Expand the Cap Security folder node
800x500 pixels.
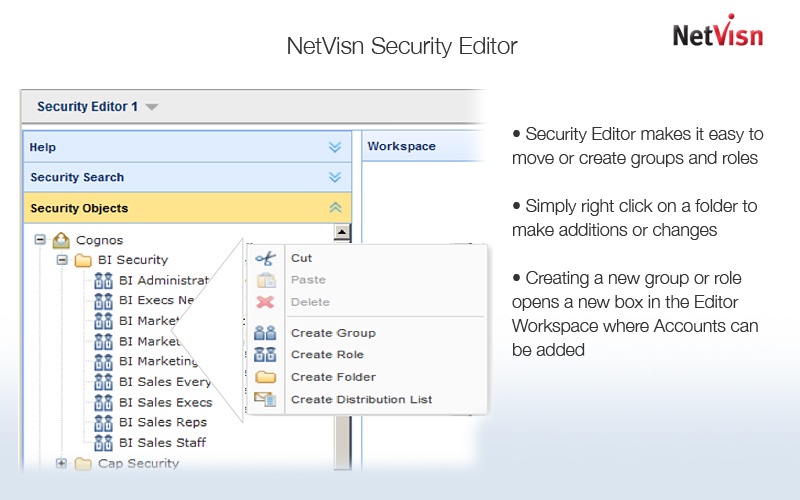pos(61,463)
